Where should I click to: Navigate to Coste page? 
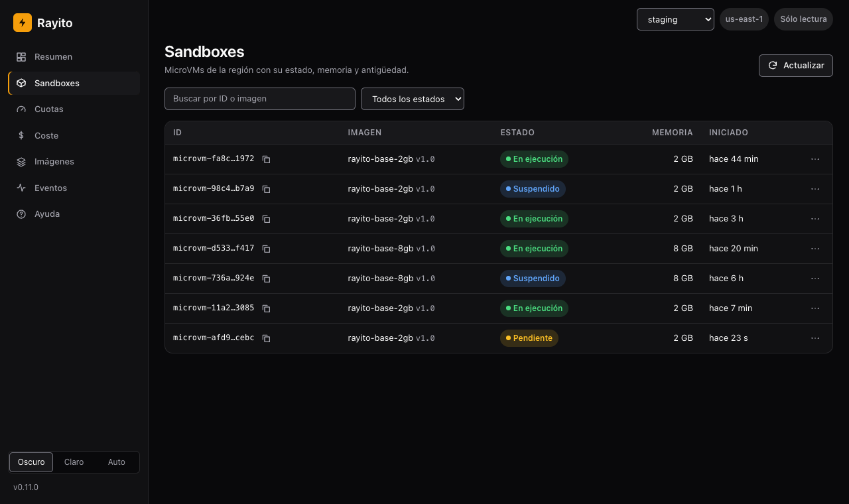click(74, 135)
